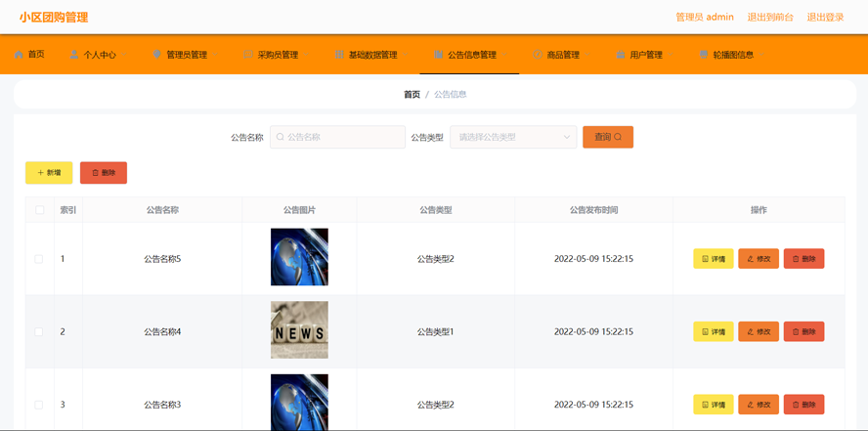The height and width of the screenshot is (431, 868).
Task: Click 管理员 admin in the header
Action: pyautogui.click(x=705, y=18)
